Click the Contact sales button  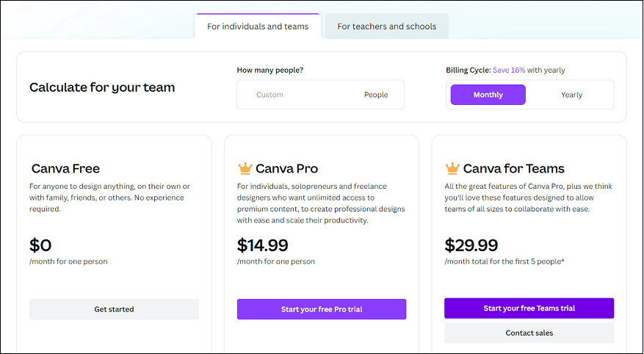(529, 333)
